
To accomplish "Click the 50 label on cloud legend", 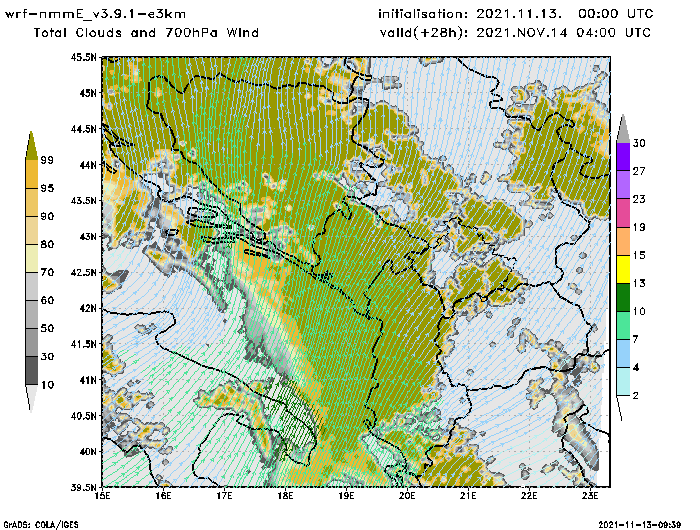I will 47,328.
